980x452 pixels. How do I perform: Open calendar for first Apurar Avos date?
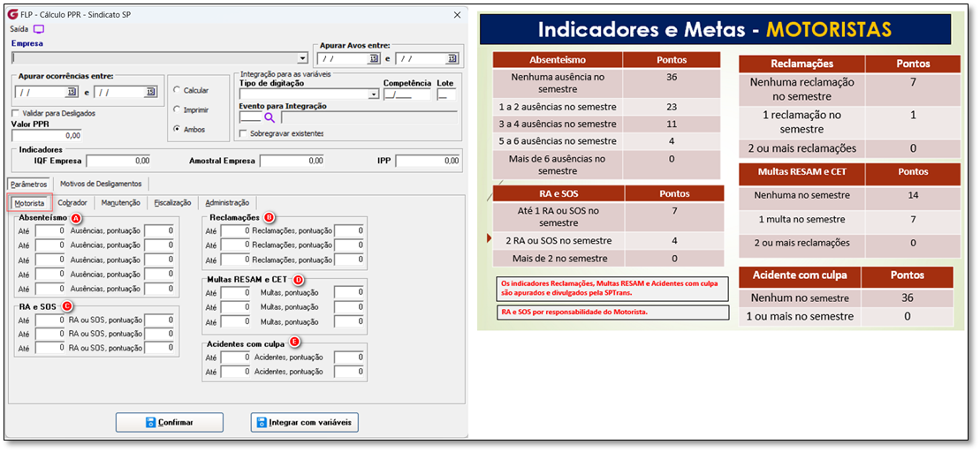(374, 58)
